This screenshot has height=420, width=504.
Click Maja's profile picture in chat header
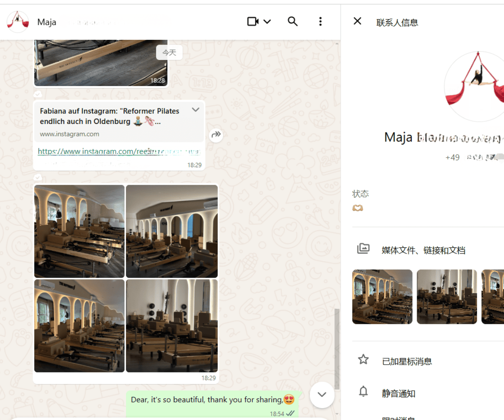(x=18, y=22)
